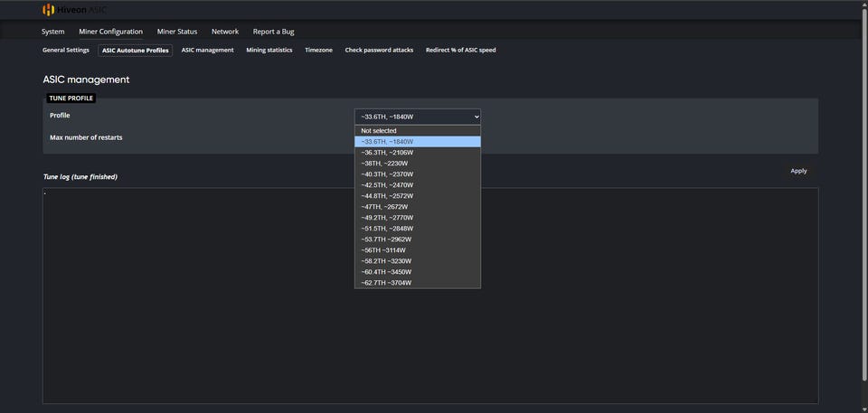Screen dimensions: 868x413
Task: Select profile ~53.7TH ~2962W
Action: (x=418, y=239)
